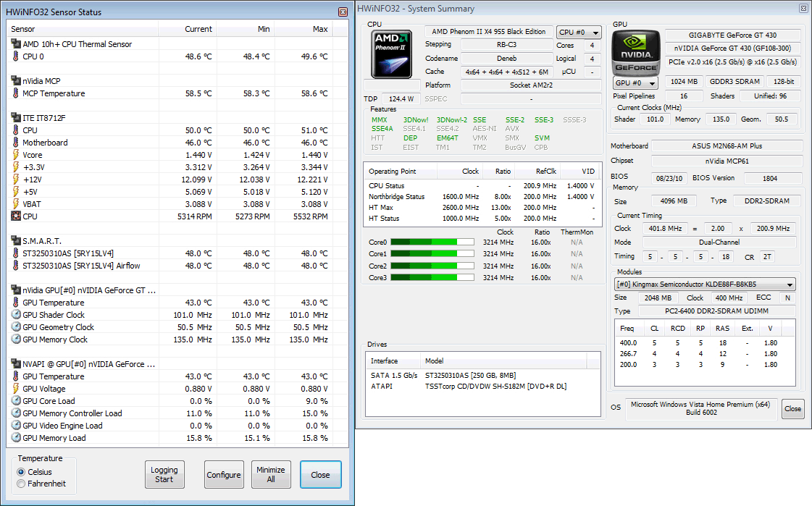The image size is (812, 506).
Task: Select the GPU Memory Load icon
Action: (x=16, y=438)
